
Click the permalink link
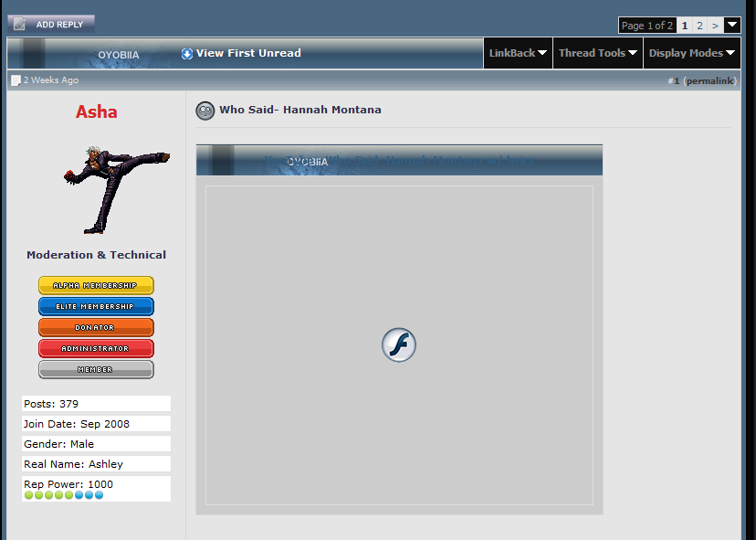(x=709, y=81)
